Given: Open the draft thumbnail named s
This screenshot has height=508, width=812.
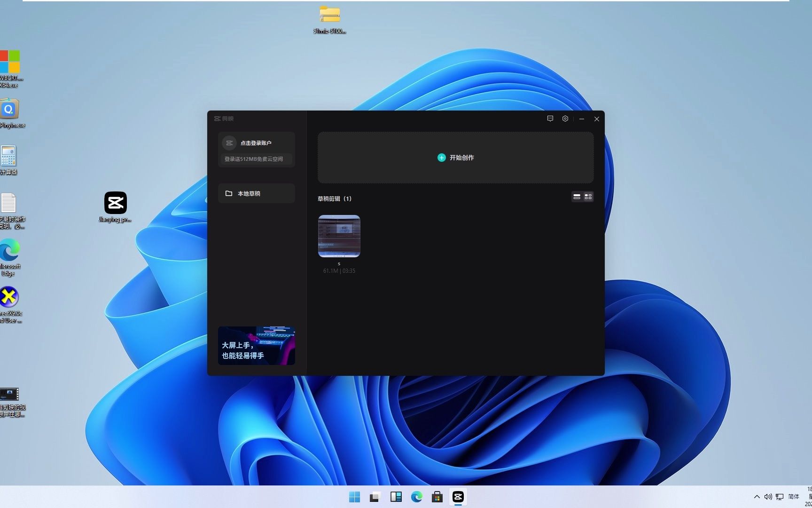Looking at the screenshot, I should [339, 236].
